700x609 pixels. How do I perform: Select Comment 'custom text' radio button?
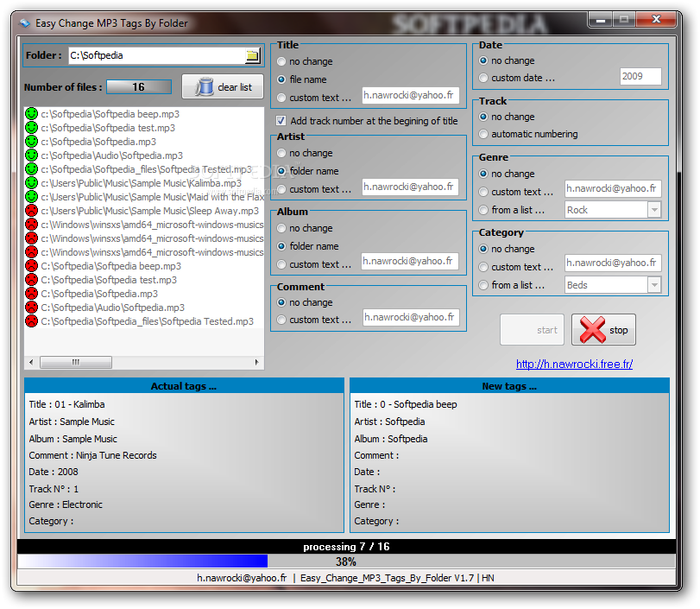click(281, 320)
